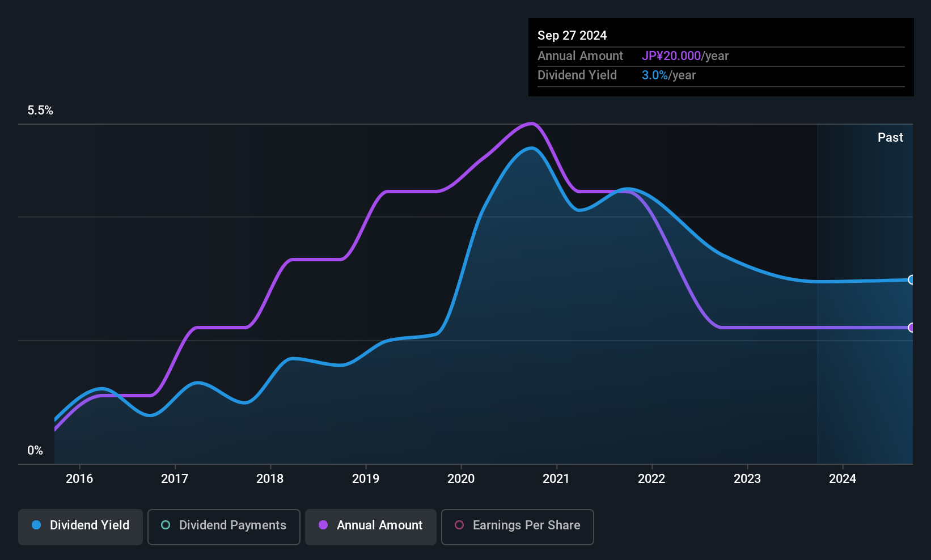Click the purple Annual Amount legend dot

[323, 525]
